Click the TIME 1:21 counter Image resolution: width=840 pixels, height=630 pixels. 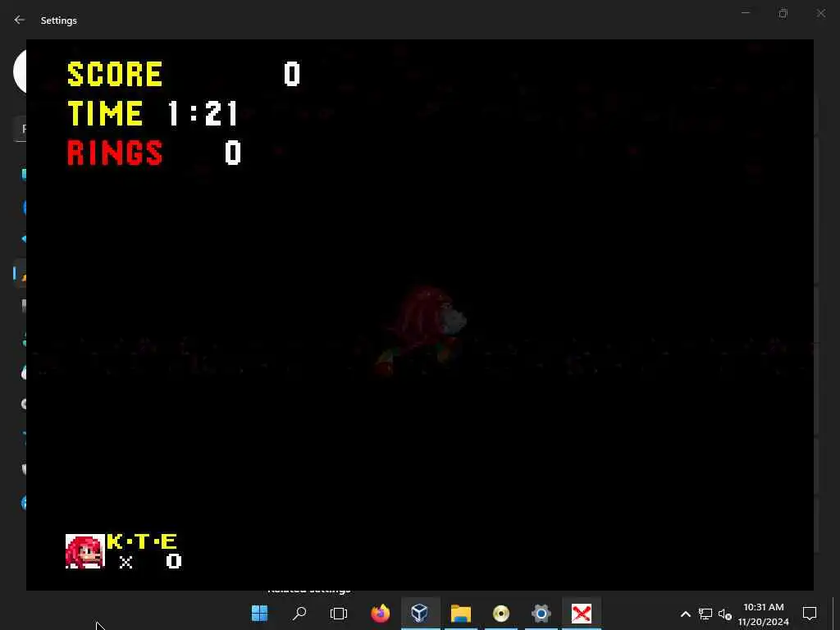(x=153, y=113)
